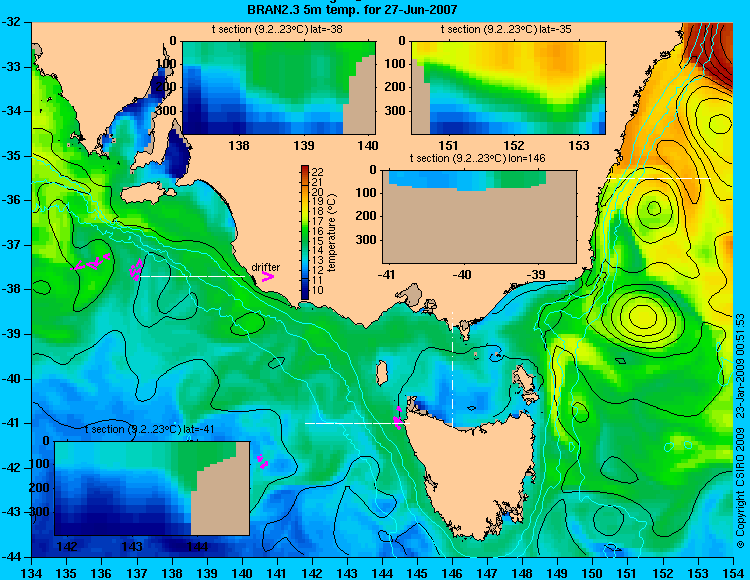Viewport: 750px width, 580px height.
Task: Click main map longitude label 140
Action: [x=242, y=573]
